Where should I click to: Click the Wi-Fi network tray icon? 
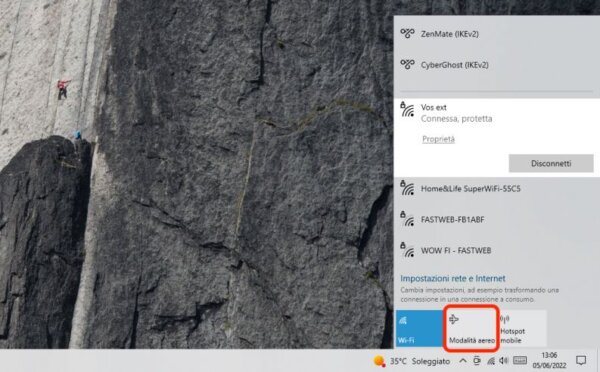tap(491, 361)
